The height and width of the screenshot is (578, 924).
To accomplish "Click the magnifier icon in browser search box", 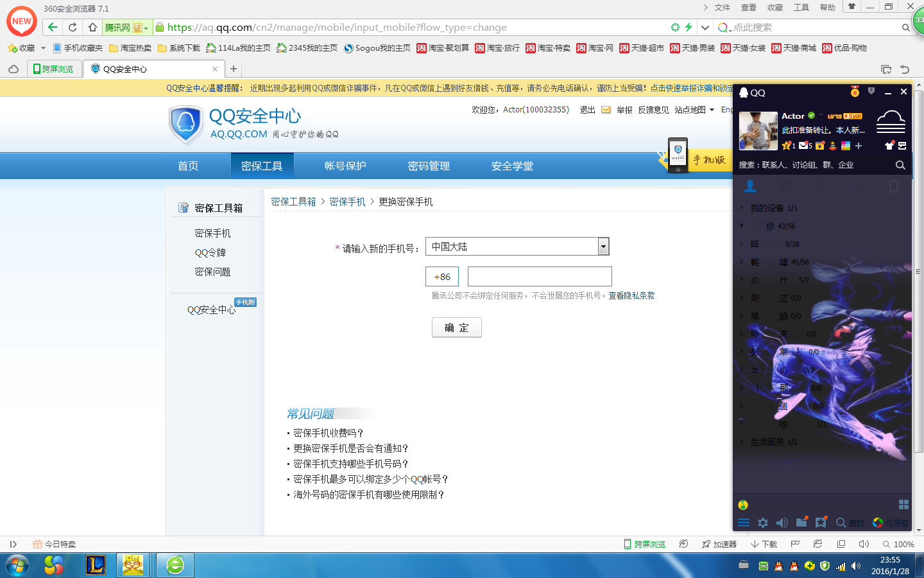I will point(906,28).
